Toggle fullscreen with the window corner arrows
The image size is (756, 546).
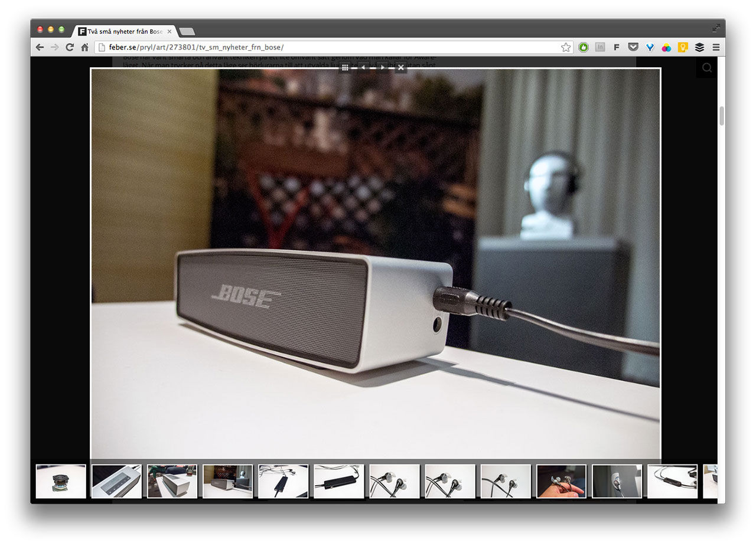pos(716,28)
